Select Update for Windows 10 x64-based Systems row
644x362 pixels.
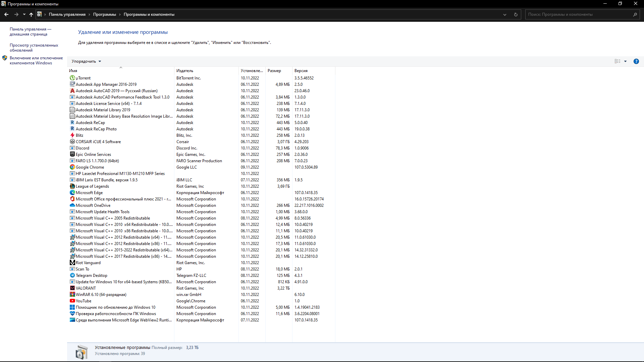tap(201, 282)
